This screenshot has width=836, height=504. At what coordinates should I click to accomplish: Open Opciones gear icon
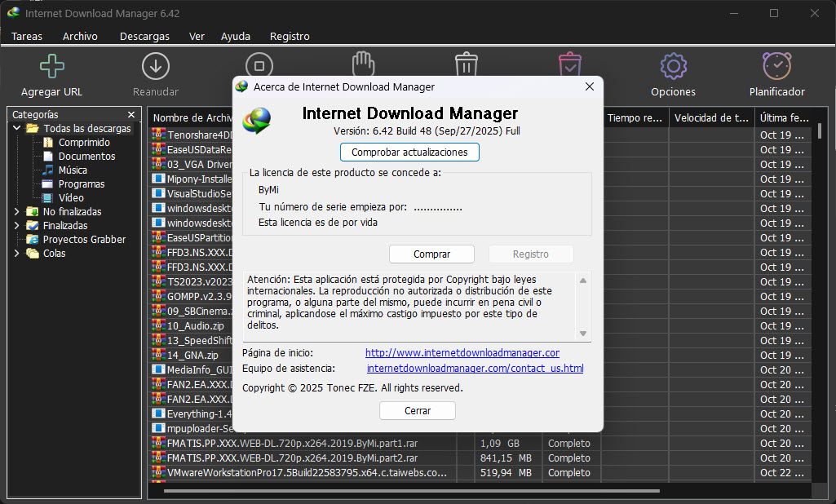674,66
